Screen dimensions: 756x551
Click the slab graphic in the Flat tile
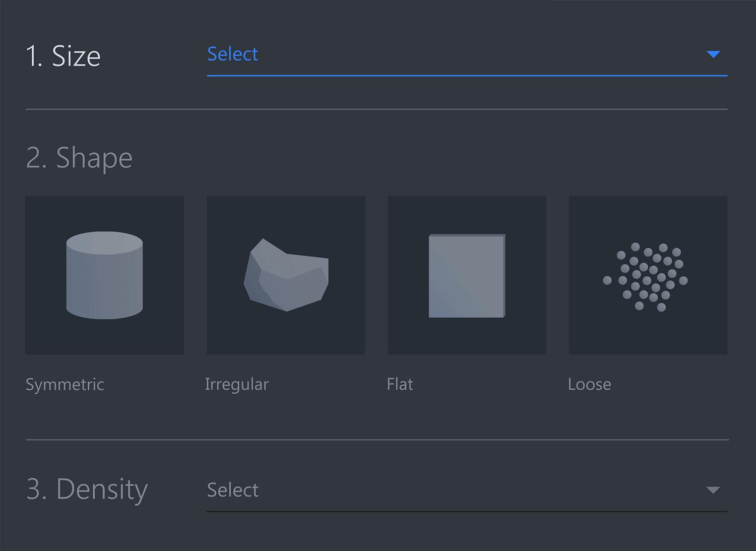pyautogui.click(x=466, y=275)
